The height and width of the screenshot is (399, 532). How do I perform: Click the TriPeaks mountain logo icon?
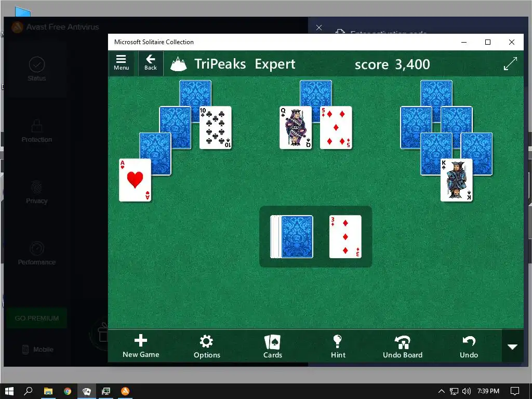179,64
